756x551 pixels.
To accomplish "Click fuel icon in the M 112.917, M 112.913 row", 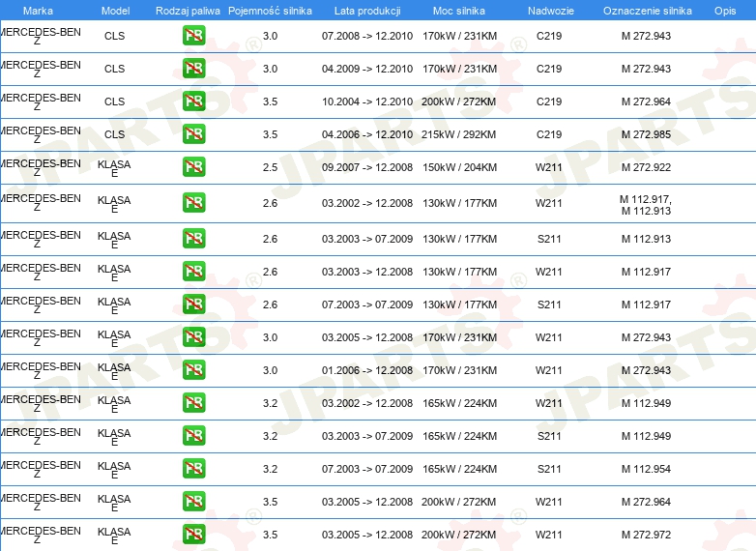I will click(193, 203).
